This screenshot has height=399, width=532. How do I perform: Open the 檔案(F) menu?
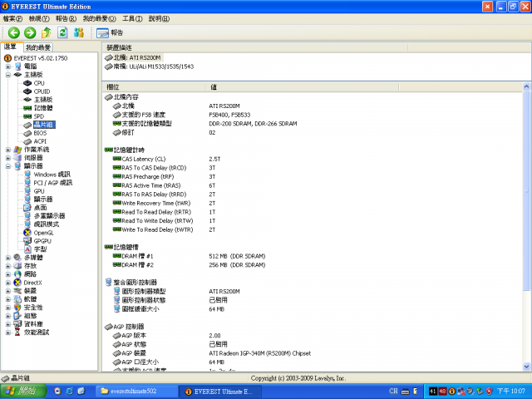coord(12,18)
